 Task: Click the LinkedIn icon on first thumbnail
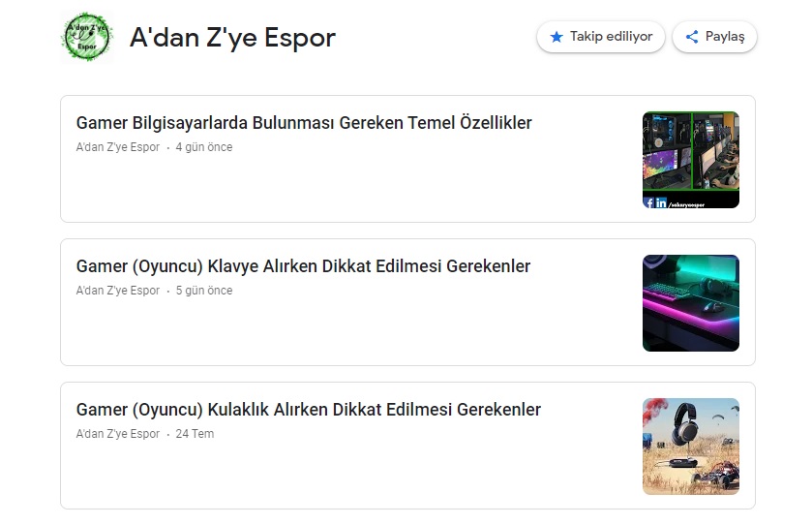coord(661,202)
